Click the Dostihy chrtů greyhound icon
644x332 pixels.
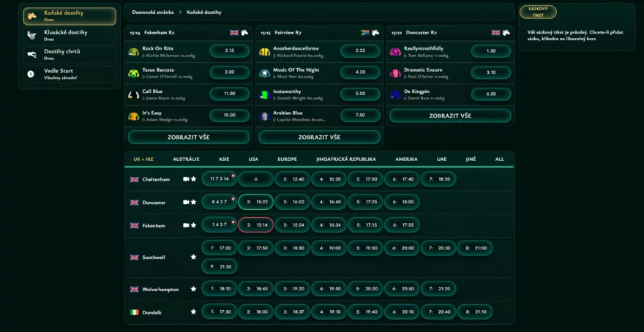tap(31, 54)
